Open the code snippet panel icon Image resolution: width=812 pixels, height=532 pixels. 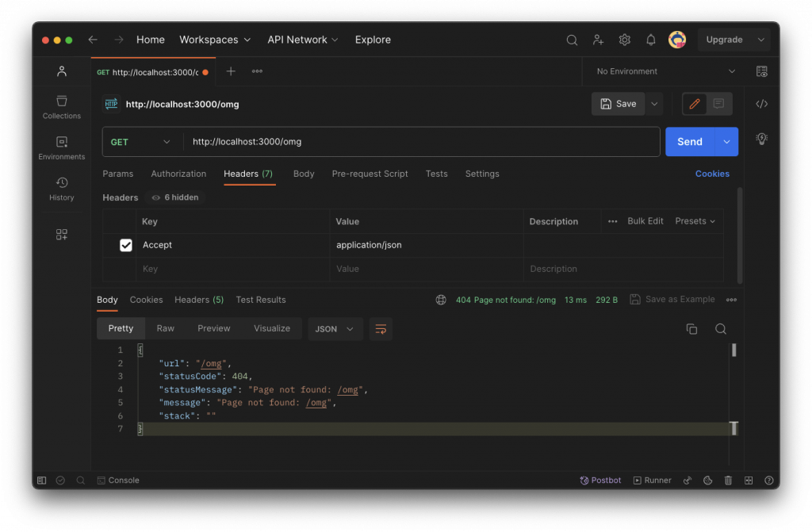pyautogui.click(x=761, y=104)
